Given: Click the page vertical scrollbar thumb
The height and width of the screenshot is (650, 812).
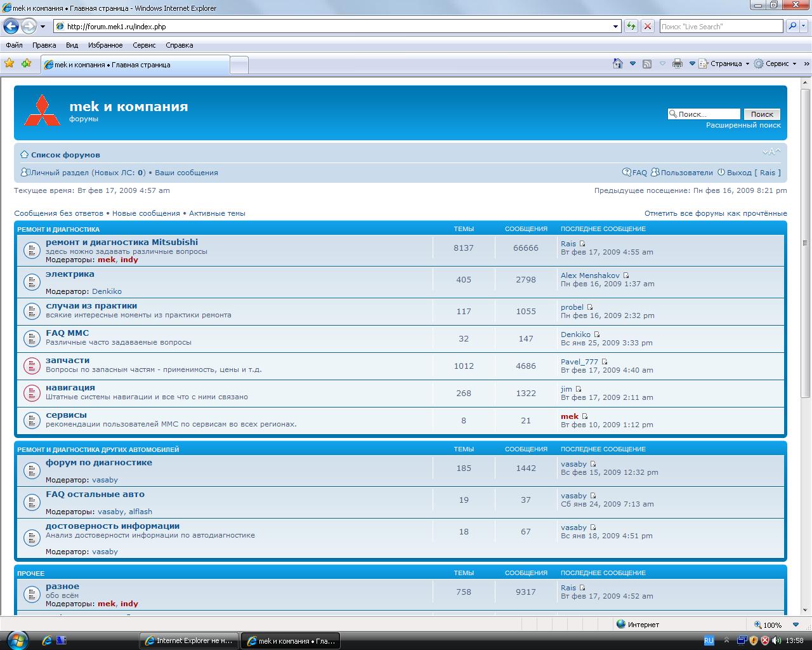Looking at the screenshot, I should [x=806, y=242].
